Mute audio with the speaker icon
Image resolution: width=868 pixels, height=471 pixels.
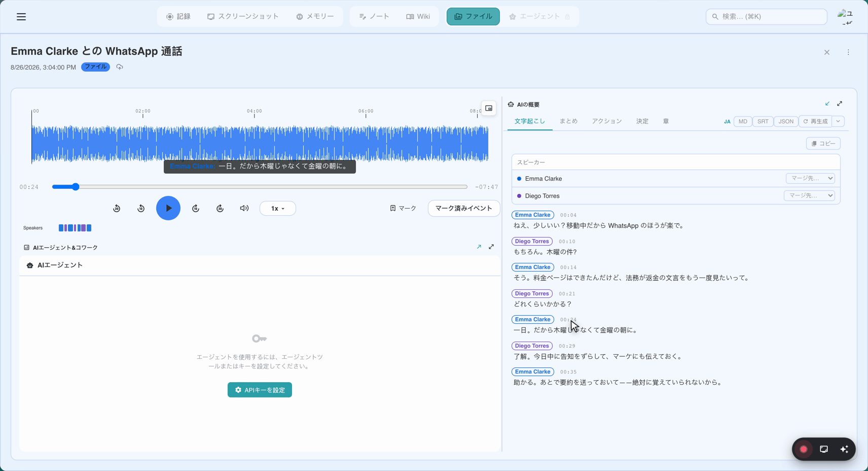pos(244,208)
